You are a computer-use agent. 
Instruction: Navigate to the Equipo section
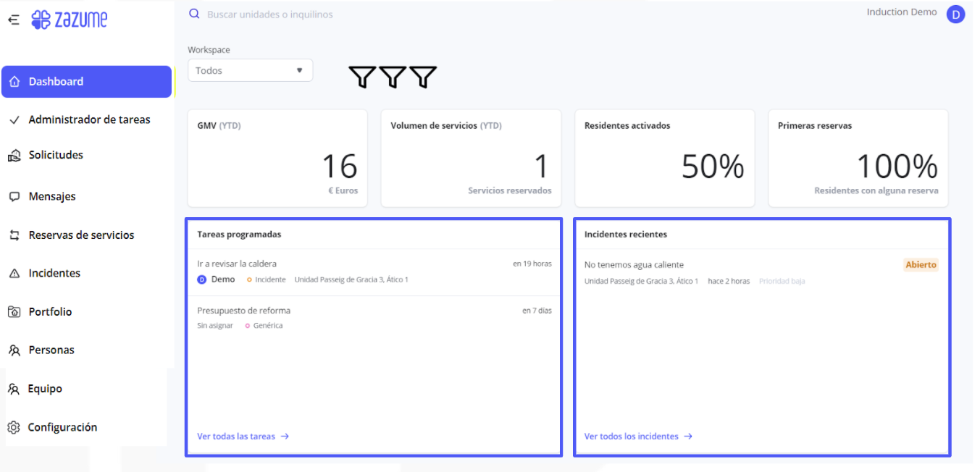(45, 389)
